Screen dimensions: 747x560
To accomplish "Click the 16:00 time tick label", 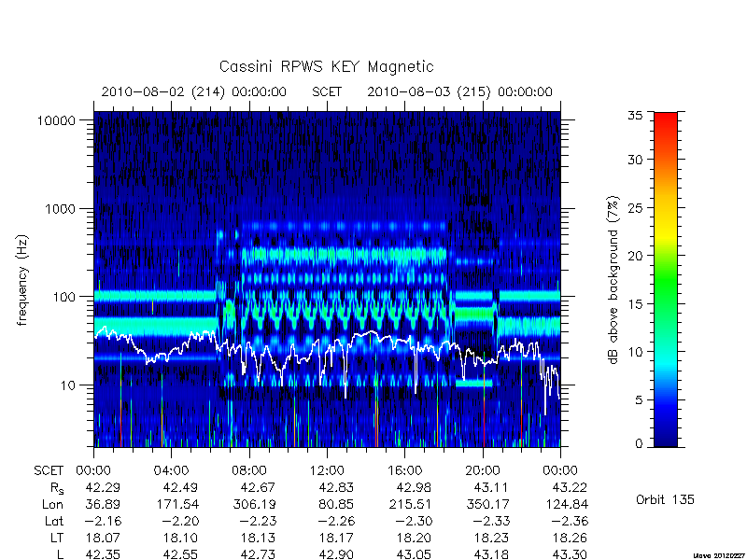I will tap(404, 471).
